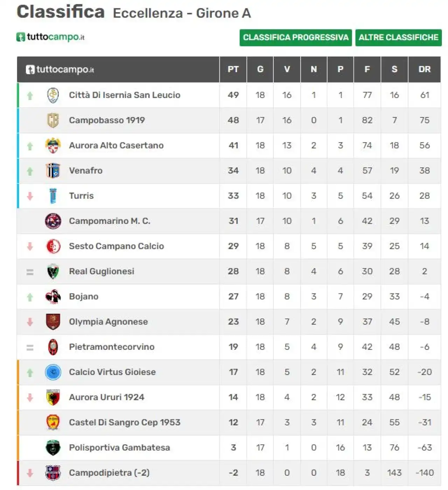Select the Pietramontecorvino team name
The height and width of the screenshot is (490, 448).
112,347
